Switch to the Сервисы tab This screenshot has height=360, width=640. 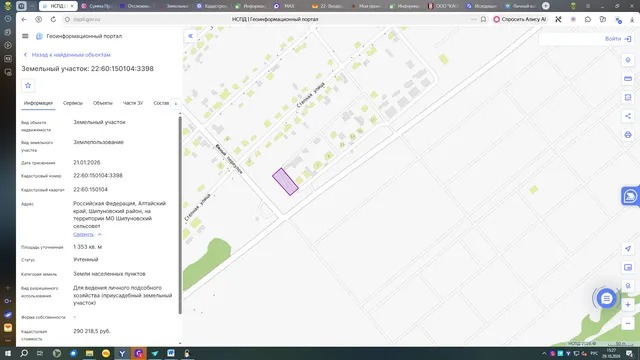click(73, 103)
